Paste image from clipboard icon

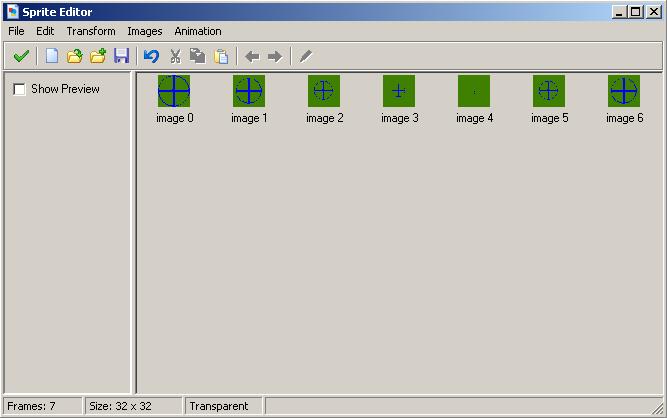click(x=221, y=56)
